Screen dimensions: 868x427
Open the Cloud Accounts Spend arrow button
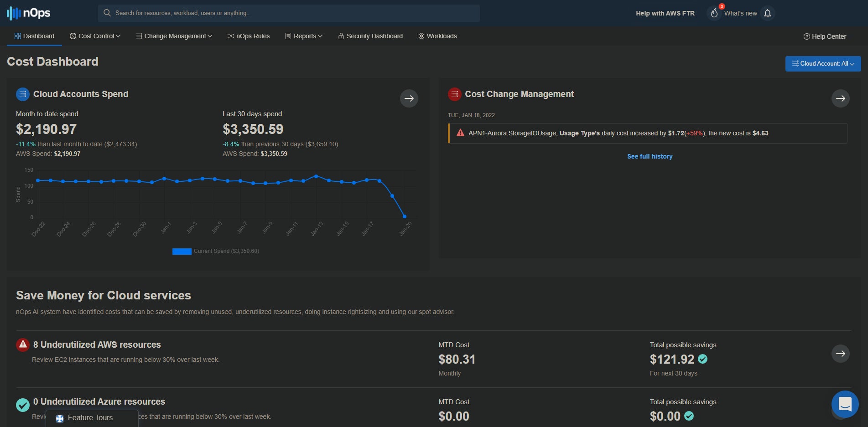pos(409,98)
